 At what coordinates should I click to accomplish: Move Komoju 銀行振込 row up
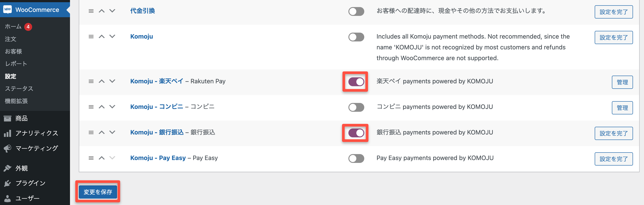(101, 132)
